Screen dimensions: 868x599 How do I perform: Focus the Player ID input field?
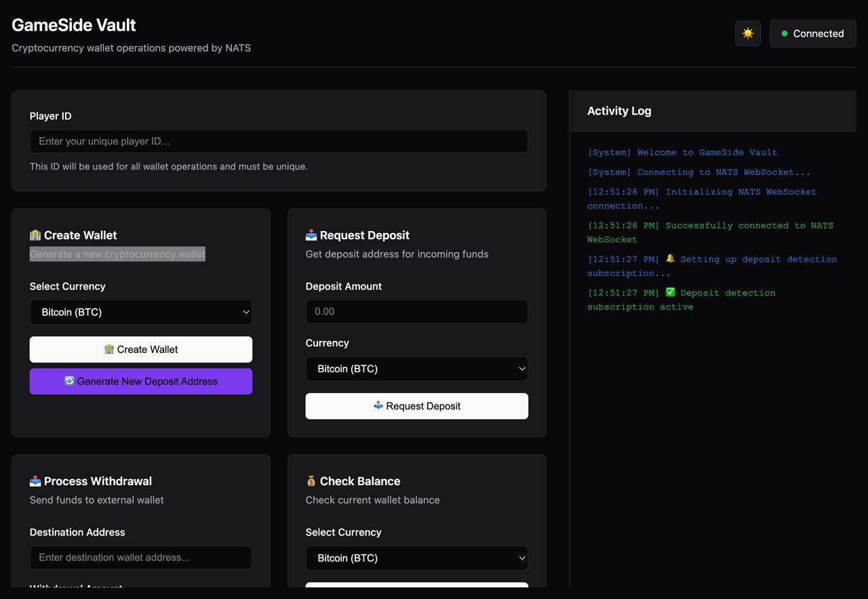pyautogui.click(x=279, y=142)
